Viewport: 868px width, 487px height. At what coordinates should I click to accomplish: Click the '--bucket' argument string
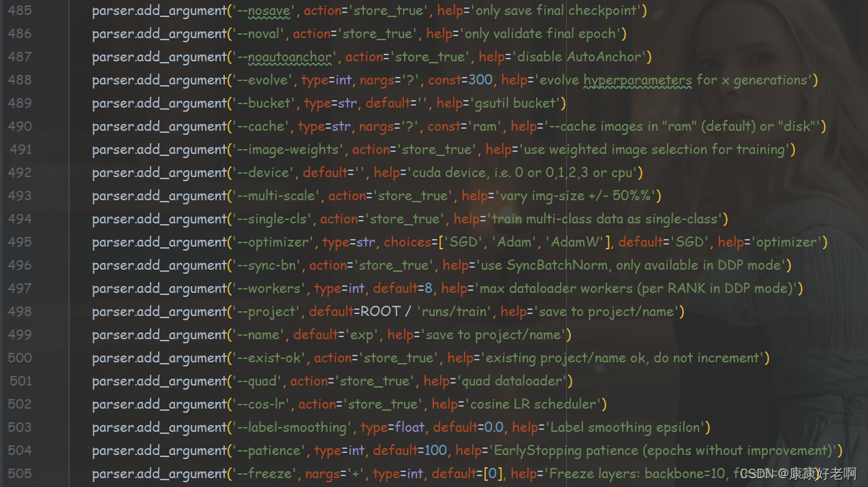[263, 103]
